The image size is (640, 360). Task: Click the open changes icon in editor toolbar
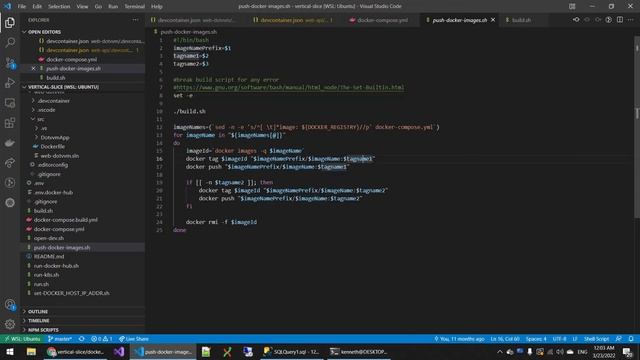(576, 20)
